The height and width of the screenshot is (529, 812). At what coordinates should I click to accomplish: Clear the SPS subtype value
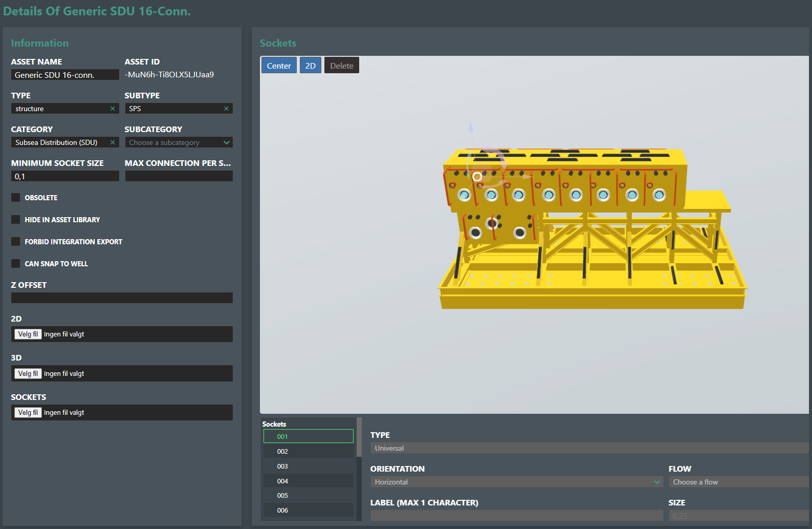[226, 109]
